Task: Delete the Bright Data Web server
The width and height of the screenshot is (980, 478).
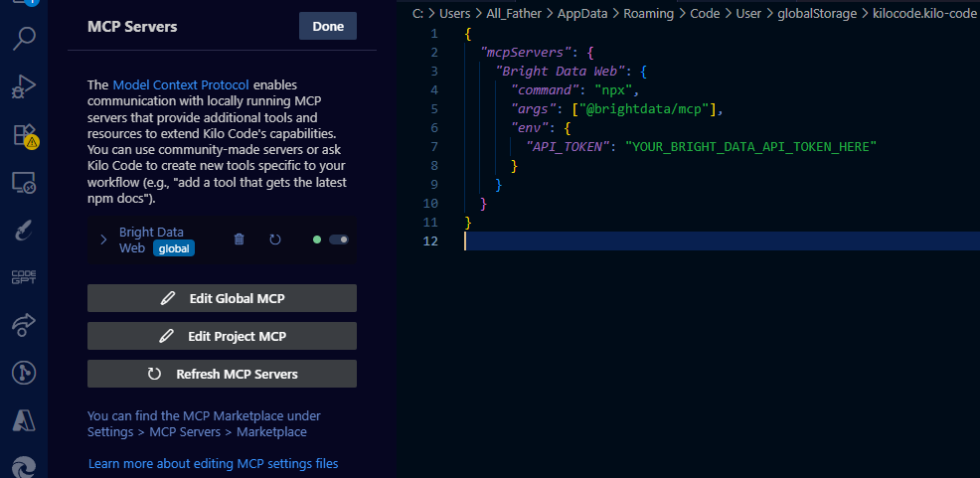Action: pos(239,239)
